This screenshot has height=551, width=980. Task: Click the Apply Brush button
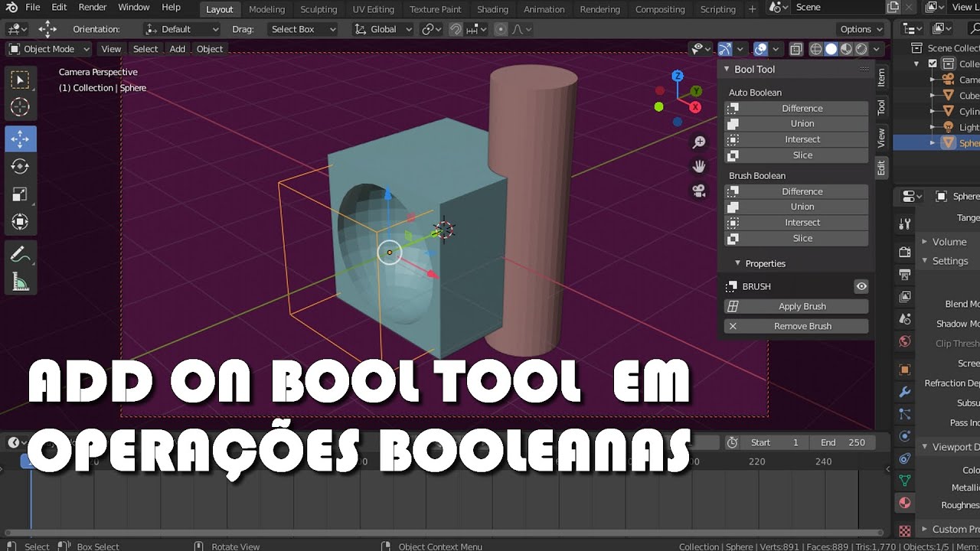tap(796, 306)
